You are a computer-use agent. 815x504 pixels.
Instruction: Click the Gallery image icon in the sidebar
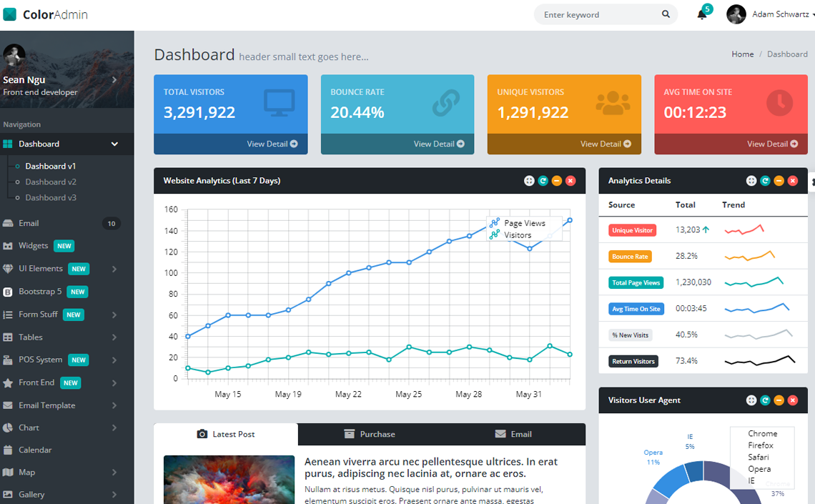pos(8,495)
